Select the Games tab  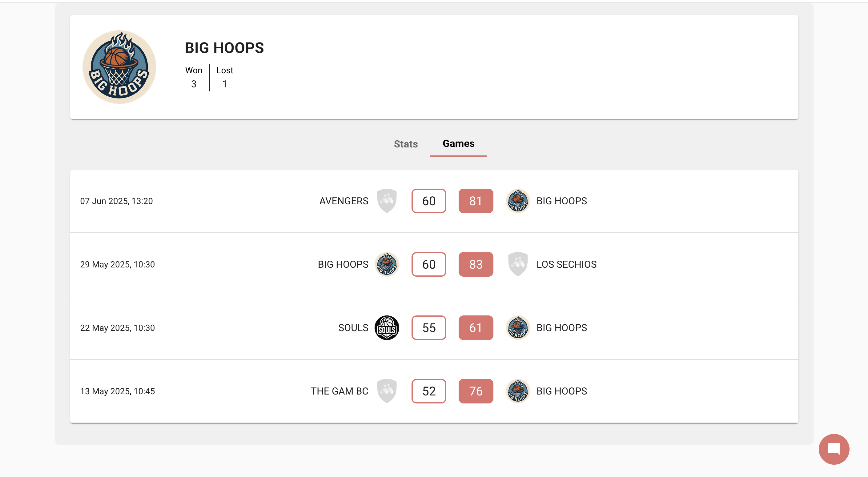coord(458,144)
